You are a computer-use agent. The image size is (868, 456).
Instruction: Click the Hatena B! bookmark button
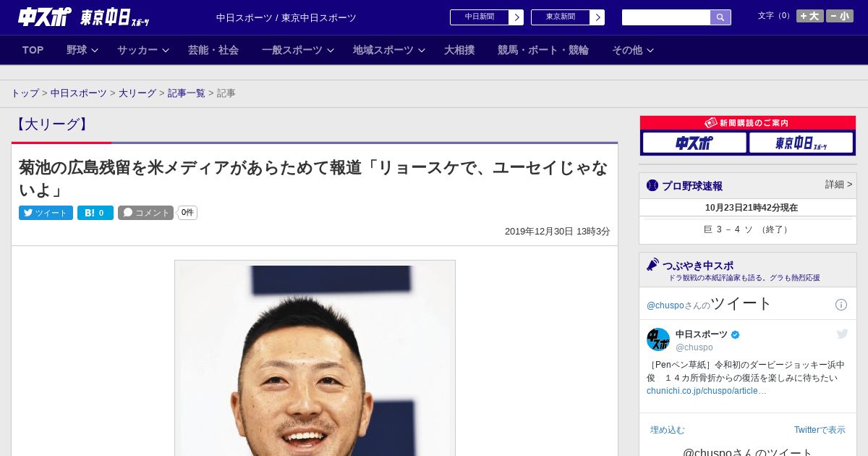(x=95, y=213)
